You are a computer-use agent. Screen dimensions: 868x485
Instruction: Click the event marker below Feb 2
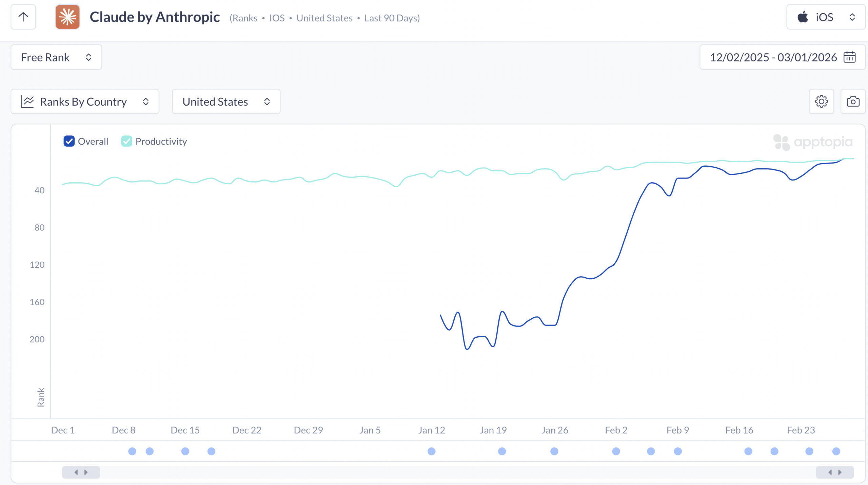coord(616,451)
